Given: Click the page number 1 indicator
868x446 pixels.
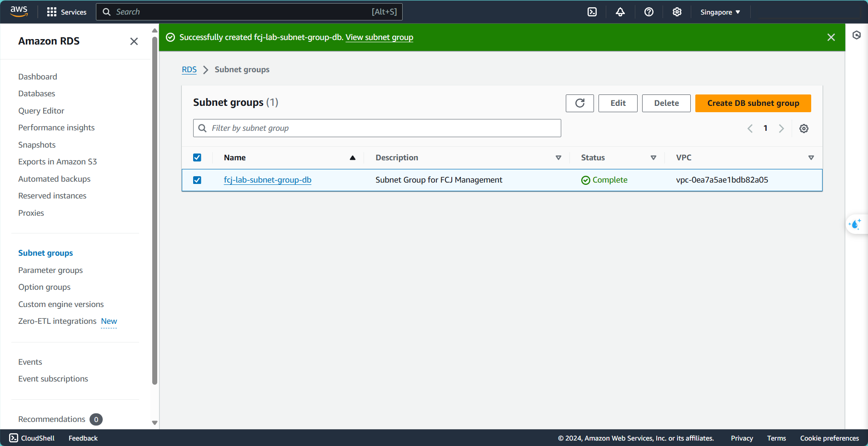Looking at the screenshot, I should pos(765,129).
